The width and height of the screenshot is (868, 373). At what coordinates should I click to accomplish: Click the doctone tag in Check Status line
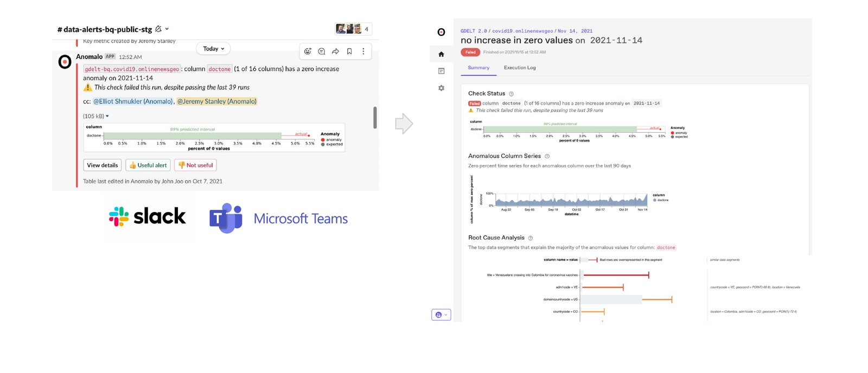pos(511,103)
